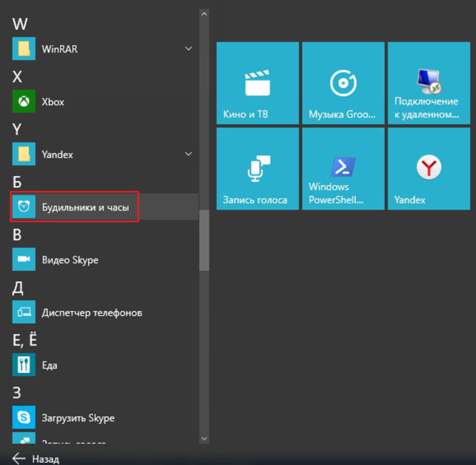Open Подключение к удаленному рабочему столу tile
This screenshot has height=465, width=476.
[x=429, y=83]
